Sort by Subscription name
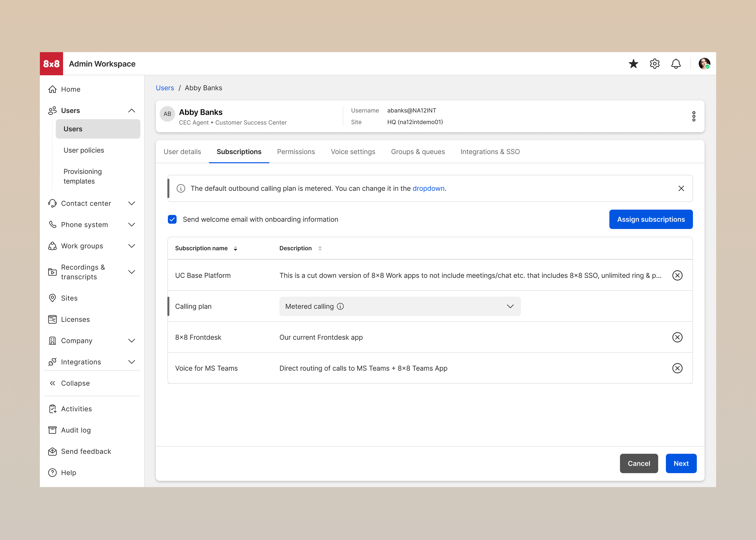 [x=236, y=248]
